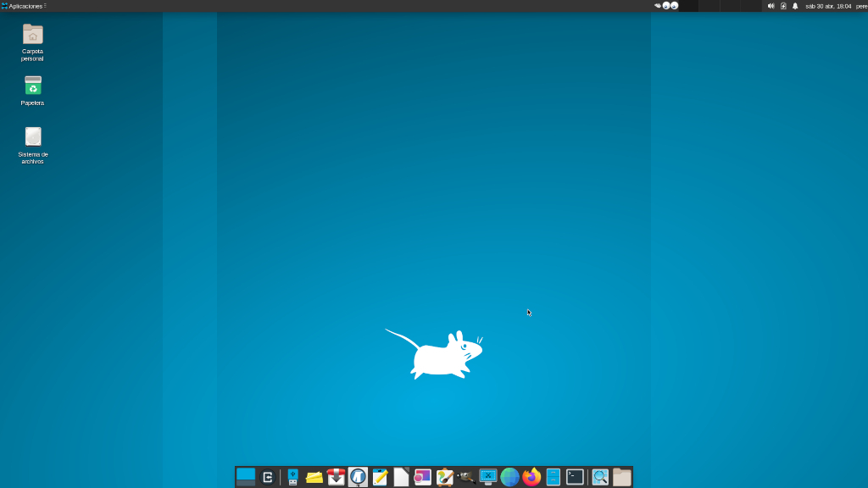Open the magnifier application finder icon

click(600, 477)
